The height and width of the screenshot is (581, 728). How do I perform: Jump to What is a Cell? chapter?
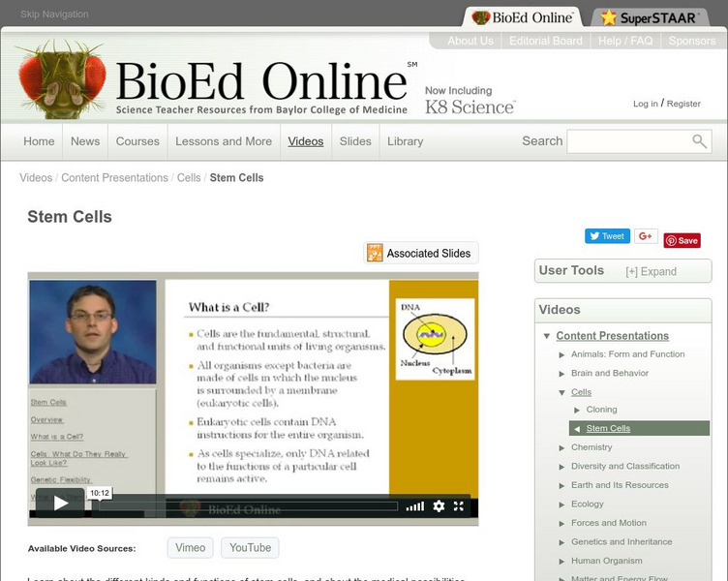click(57, 437)
